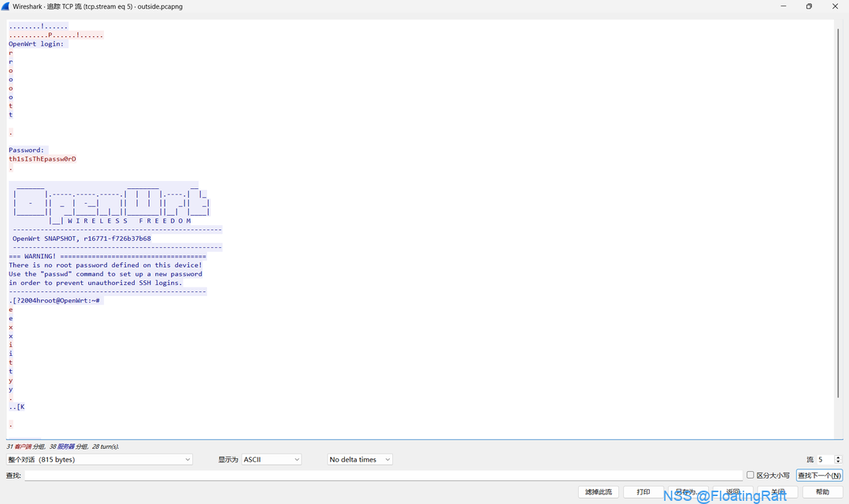Click the "root@OpenWrt:~#" shell prompt line
Image resolution: width=849 pixels, height=504 pixels.
[54, 301]
